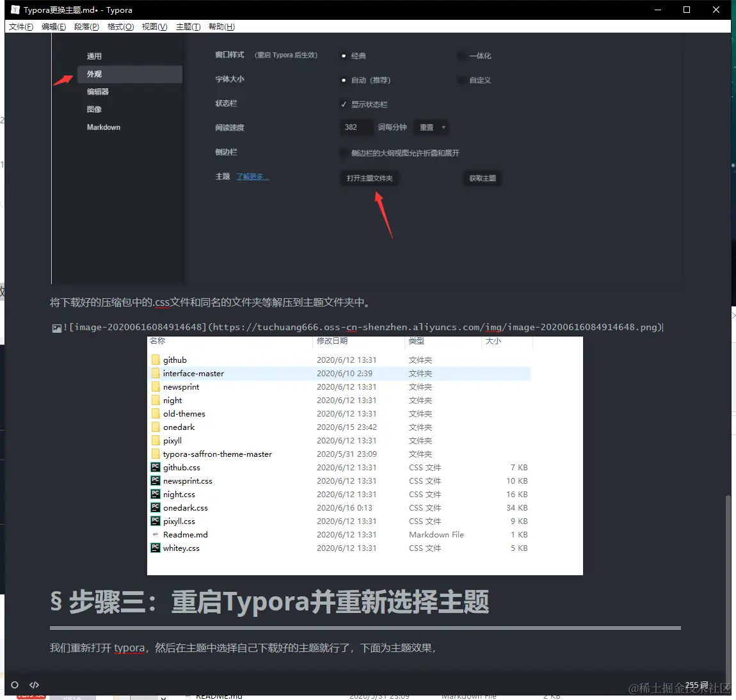This screenshot has width=736, height=700.
Task: Click the pixyll folder icon
Action: click(x=156, y=441)
